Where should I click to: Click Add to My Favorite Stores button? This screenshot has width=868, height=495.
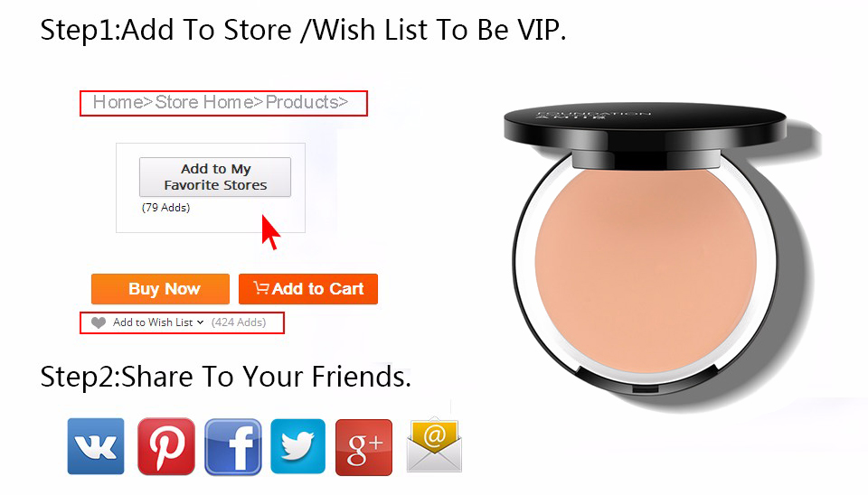pos(215,177)
